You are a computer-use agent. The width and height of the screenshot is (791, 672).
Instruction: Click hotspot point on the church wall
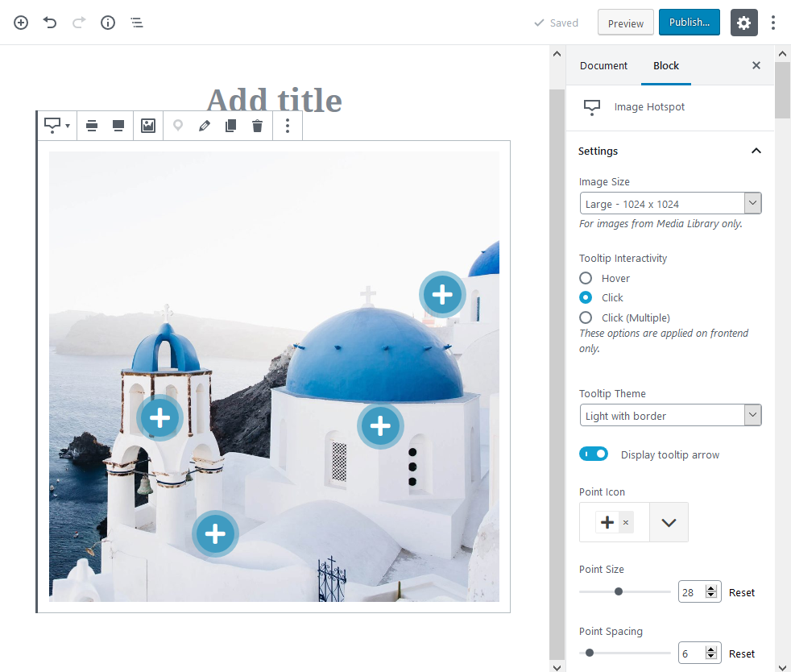click(x=380, y=426)
